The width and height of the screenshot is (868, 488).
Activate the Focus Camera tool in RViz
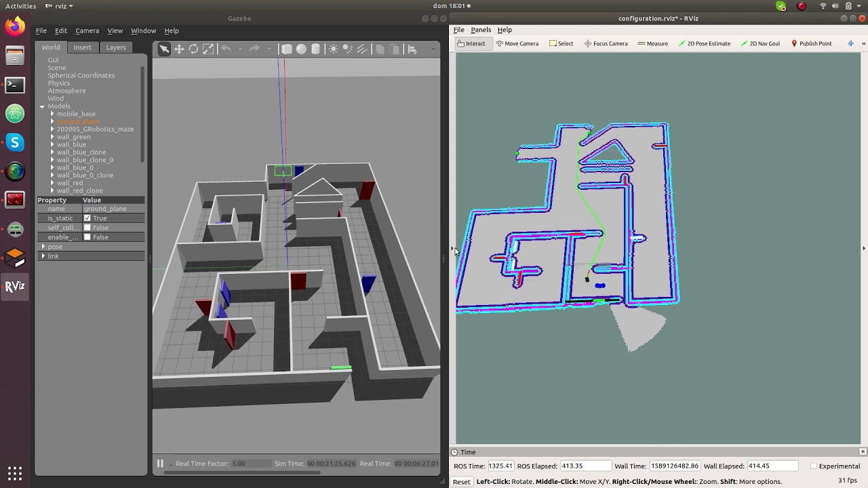coord(606,43)
